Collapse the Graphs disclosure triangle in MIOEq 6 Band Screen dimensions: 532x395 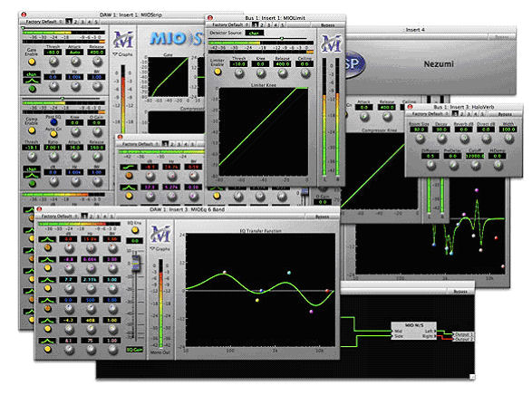tap(152, 249)
